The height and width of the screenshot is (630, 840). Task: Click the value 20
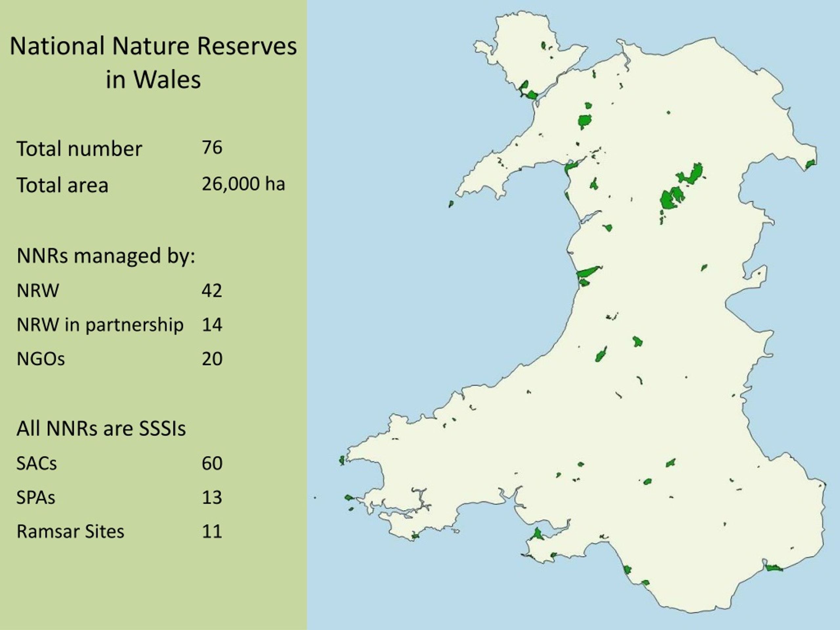212,359
